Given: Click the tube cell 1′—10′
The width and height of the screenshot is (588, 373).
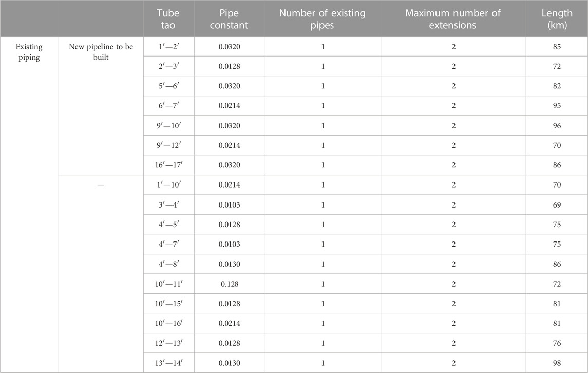Looking at the screenshot, I should pyautogui.click(x=169, y=184).
